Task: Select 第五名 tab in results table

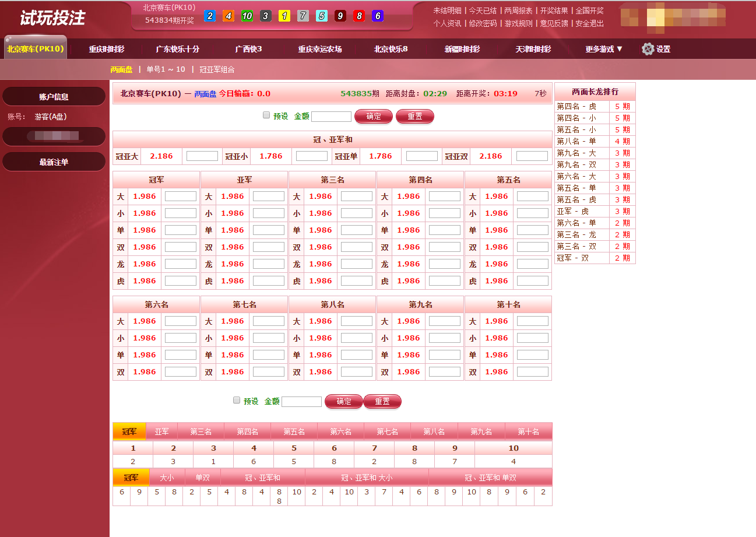Action: tap(294, 431)
